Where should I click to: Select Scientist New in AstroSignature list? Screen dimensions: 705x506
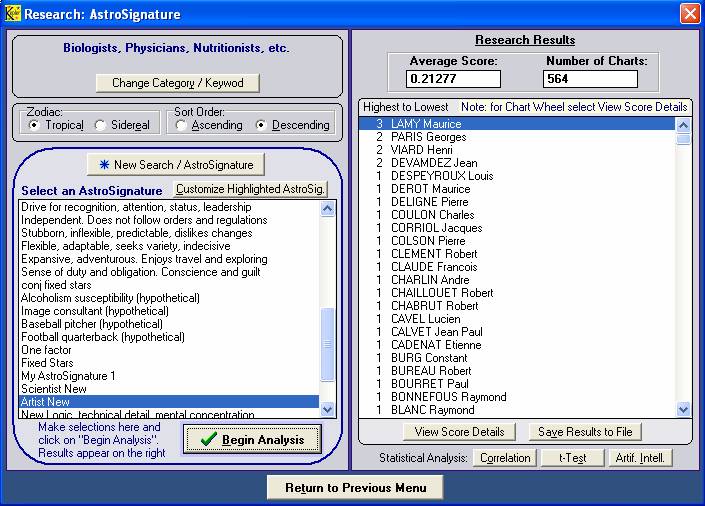tap(54, 389)
